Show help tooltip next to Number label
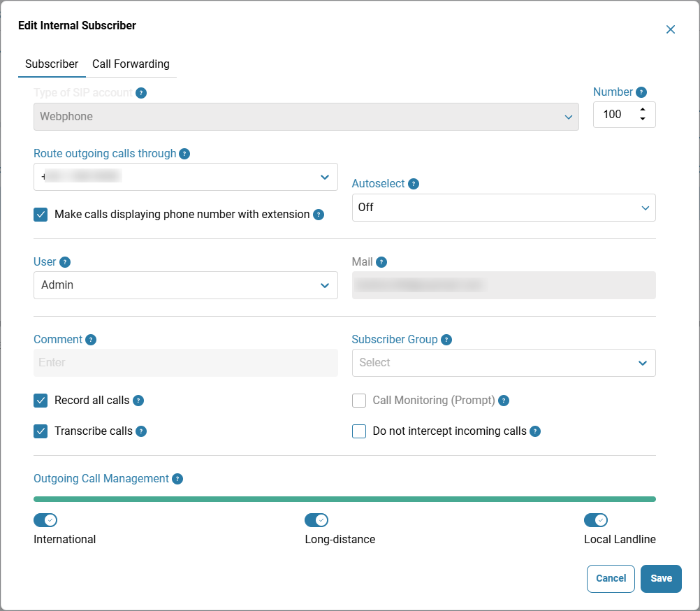700x611 pixels. (641, 92)
